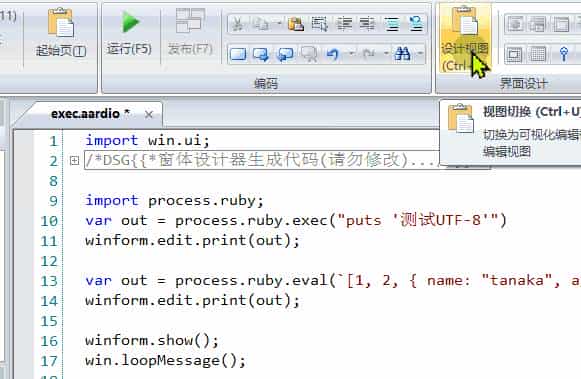This screenshot has width=581, height=379.
Task: Click the 发布(F7) publish button
Action: [x=190, y=33]
